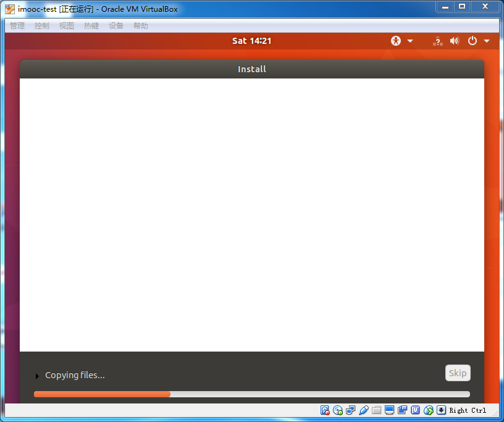The width and height of the screenshot is (504, 422).
Task: Open the 热键 menu
Action: [91, 26]
